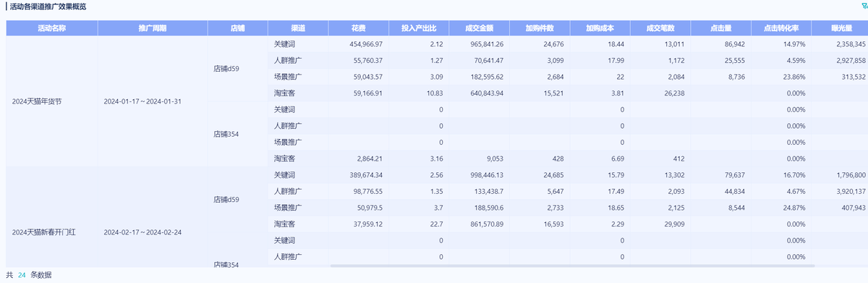
Task: Sort by the 花费 column header
Action: point(359,28)
